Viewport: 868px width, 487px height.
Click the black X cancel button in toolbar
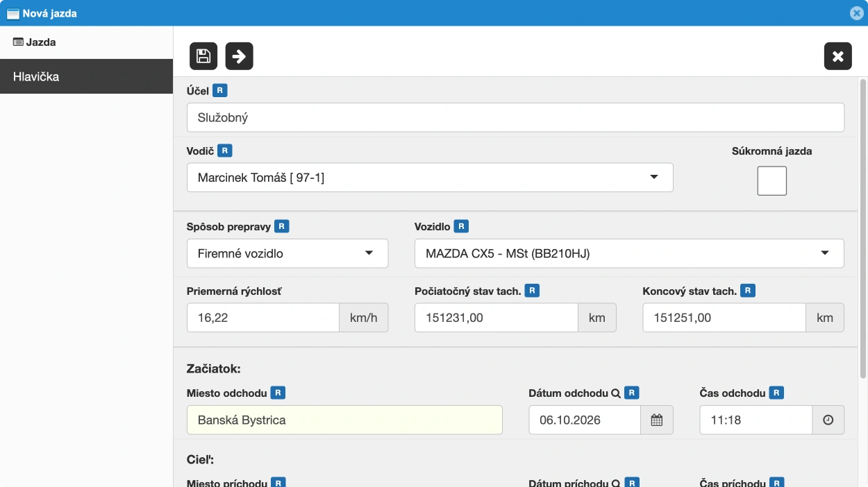pos(838,56)
